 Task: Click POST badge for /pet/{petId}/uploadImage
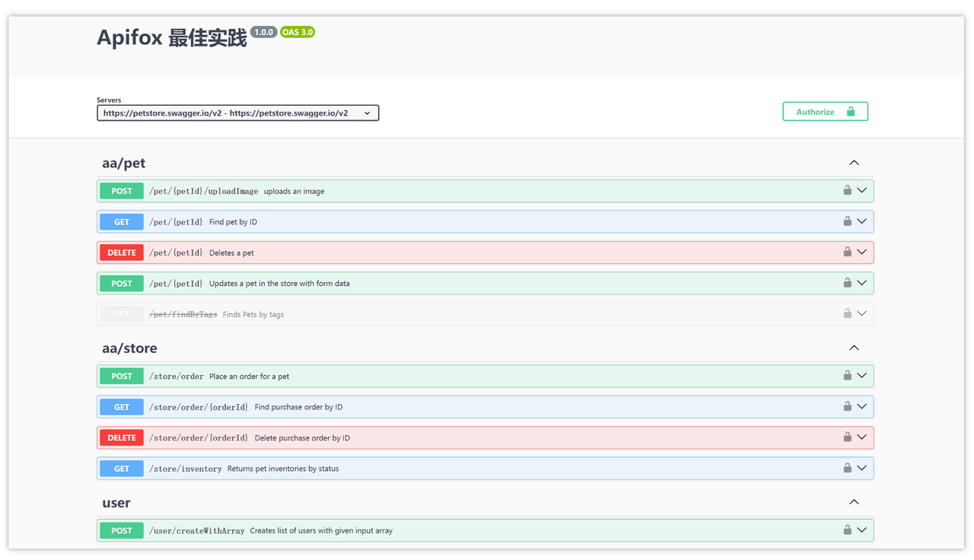tap(122, 191)
